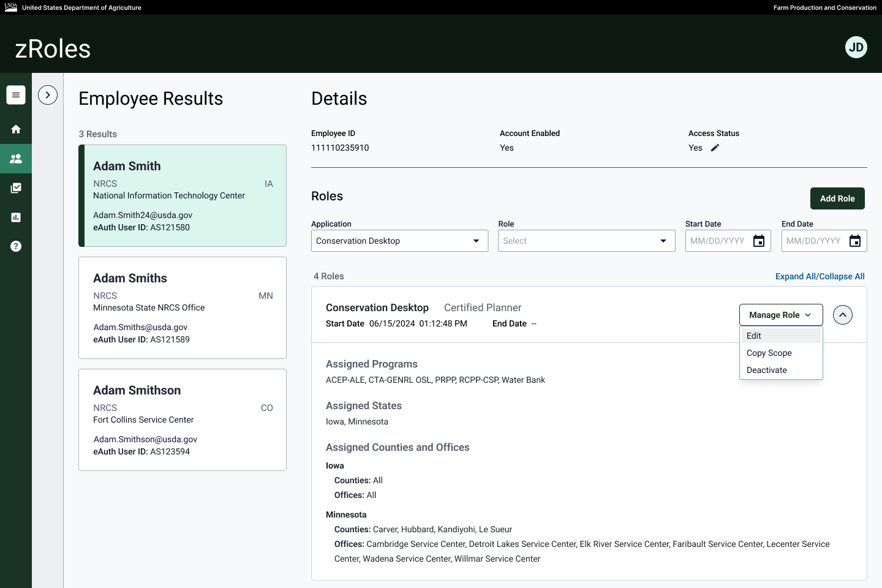This screenshot has width=882, height=588.
Task: Click email Adam.Smiths@usda.gov
Action: (140, 327)
